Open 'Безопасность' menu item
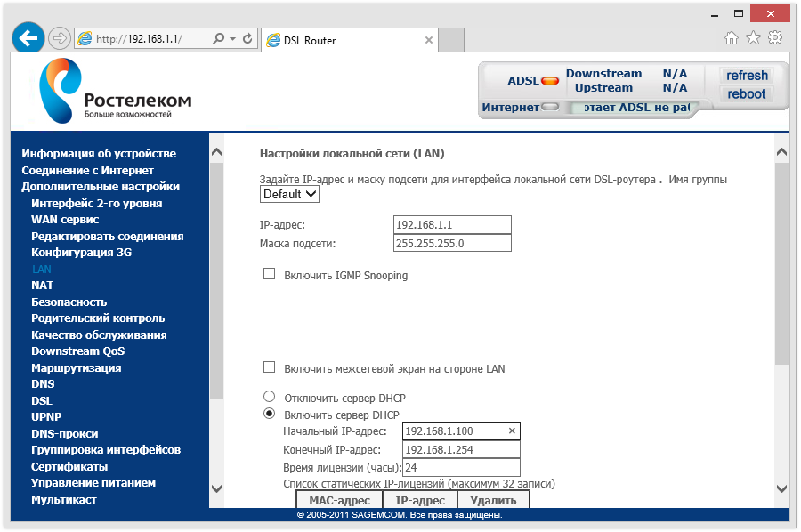Viewport: 801px width, 532px height. tap(69, 302)
